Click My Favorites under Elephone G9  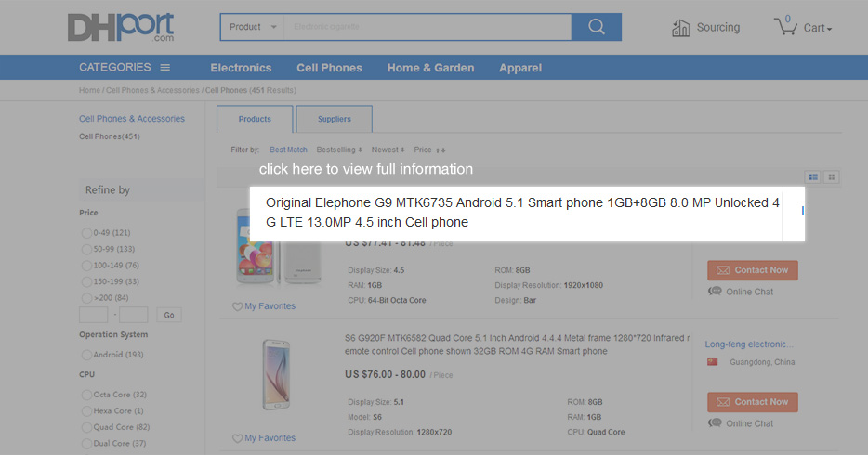(270, 306)
